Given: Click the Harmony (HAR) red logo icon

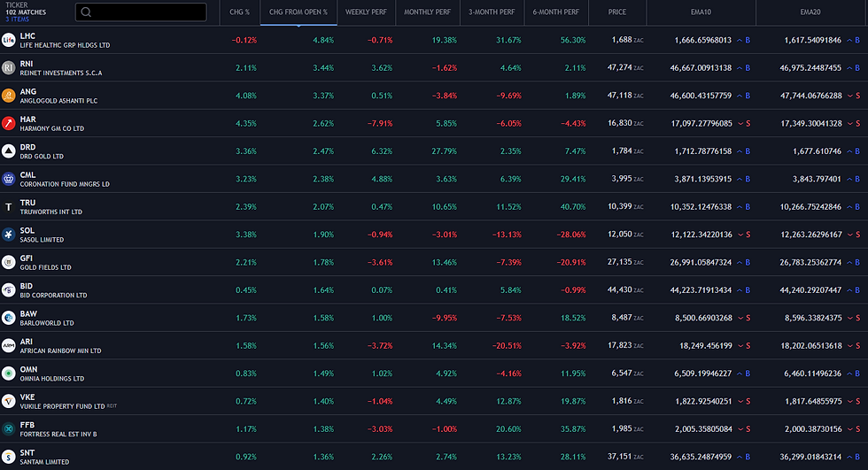Looking at the screenshot, I should coord(8,123).
